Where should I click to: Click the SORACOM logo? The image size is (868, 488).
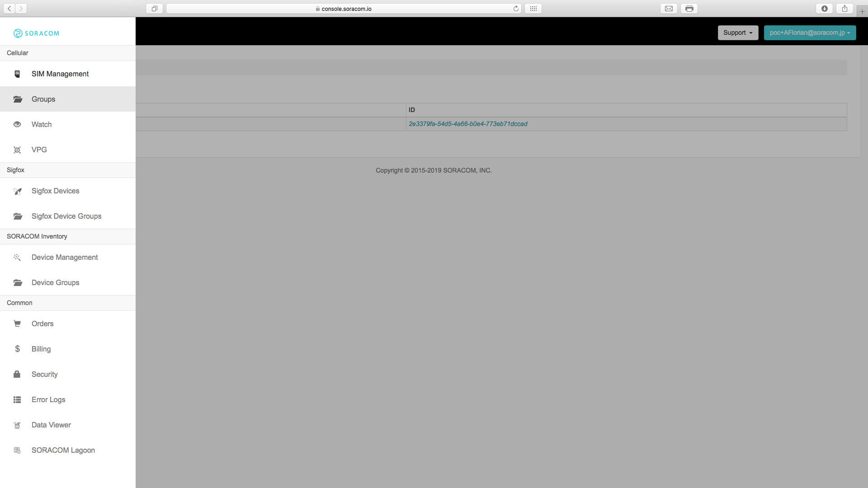pos(37,33)
